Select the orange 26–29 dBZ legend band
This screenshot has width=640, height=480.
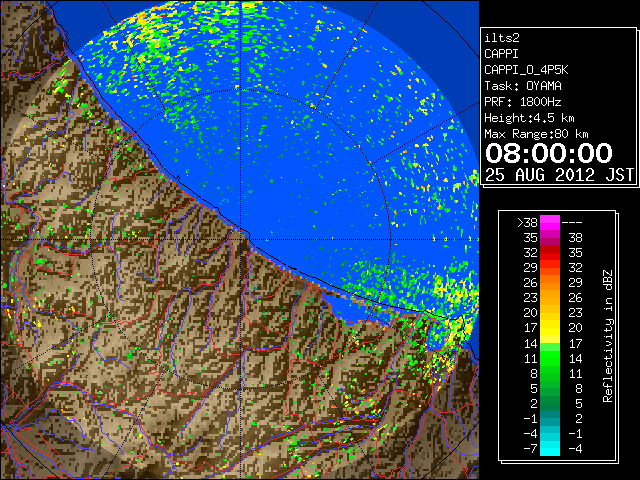pyautogui.click(x=550, y=283)
